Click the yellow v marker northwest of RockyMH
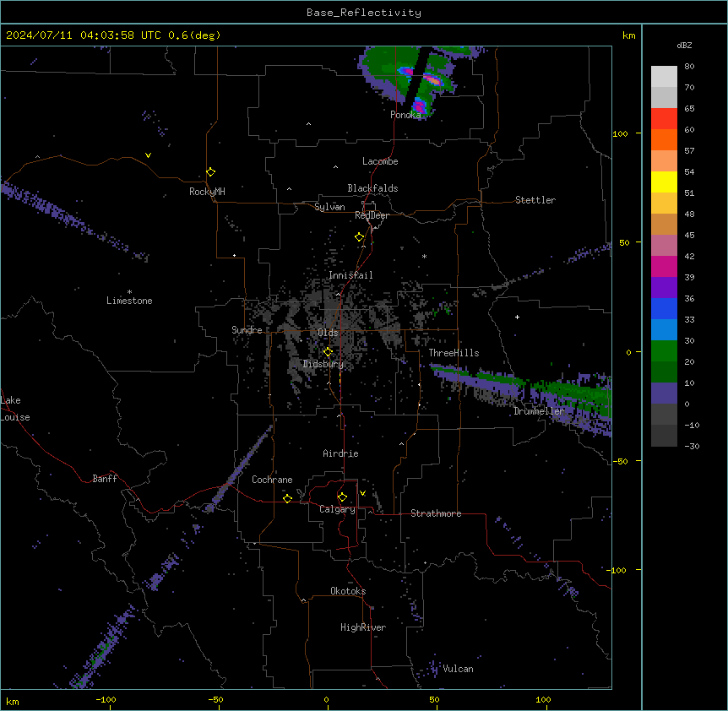The image size is (728, 711). pos(148,155)
